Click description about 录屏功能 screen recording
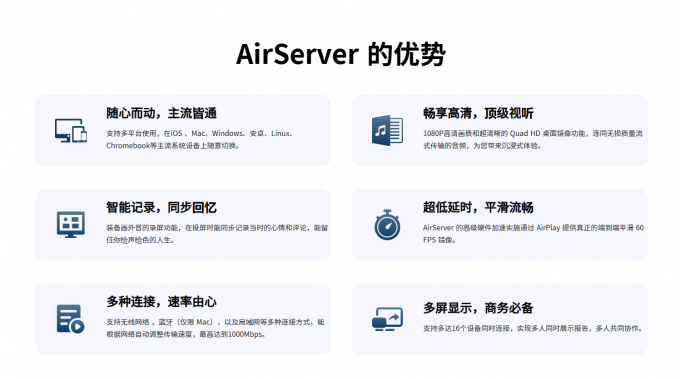This screenshot has height=379, width=680. (217, 234)
